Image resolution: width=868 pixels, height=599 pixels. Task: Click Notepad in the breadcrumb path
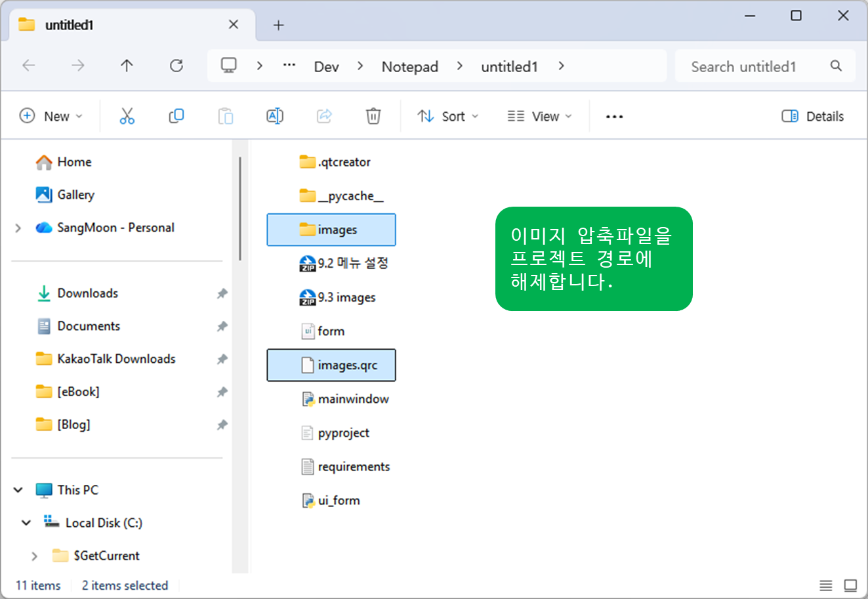tap(410, 66)
